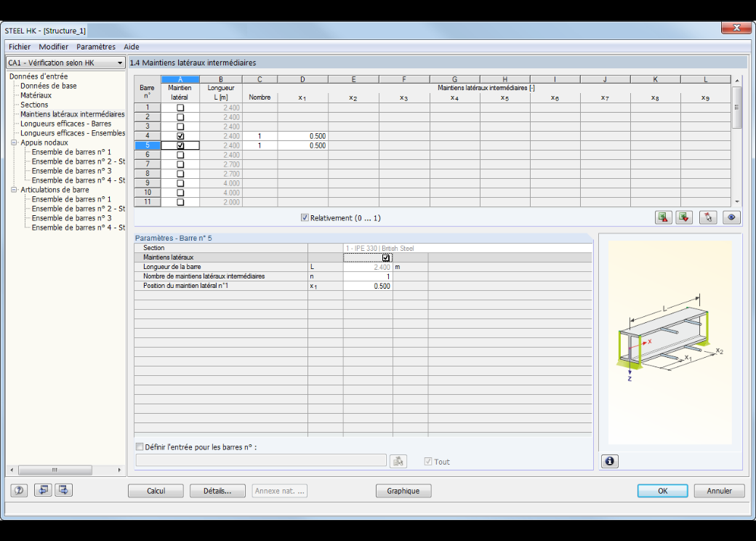
Task: Click the beam lateral restraint illustration
Action: pos(670,342)
